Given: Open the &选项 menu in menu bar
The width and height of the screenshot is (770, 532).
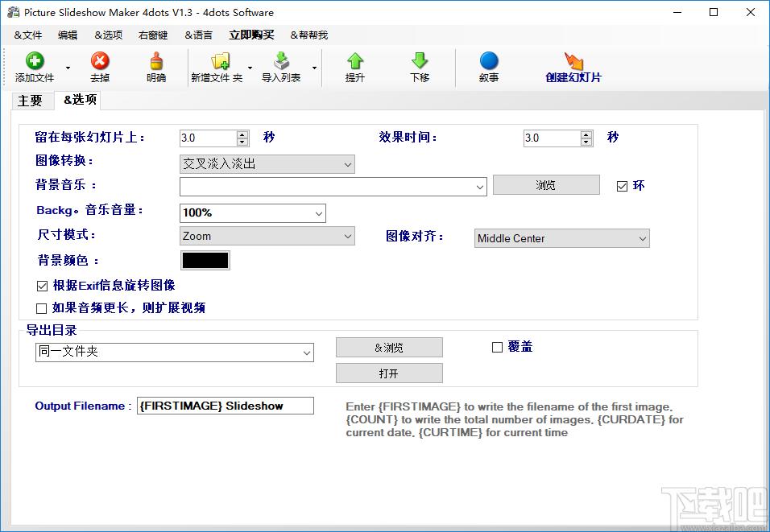Looking at the screenshot, I should pyautogui.click(x=109, y=35).
